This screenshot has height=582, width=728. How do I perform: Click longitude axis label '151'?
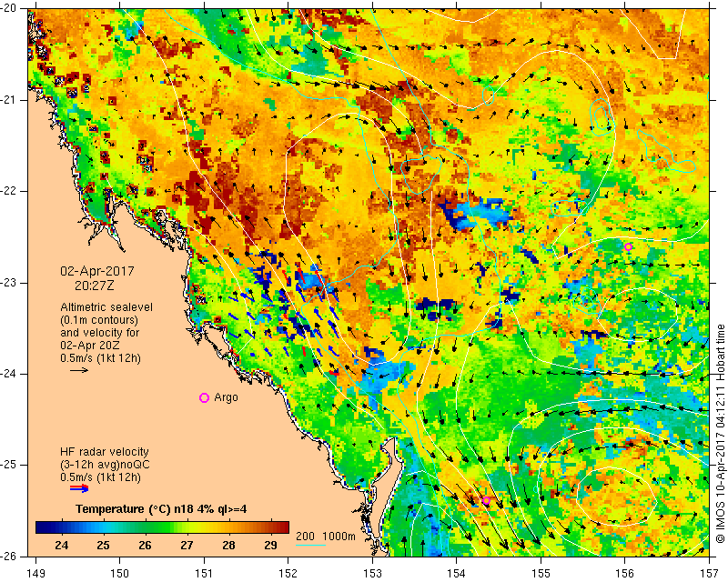(x=204, y=573)
